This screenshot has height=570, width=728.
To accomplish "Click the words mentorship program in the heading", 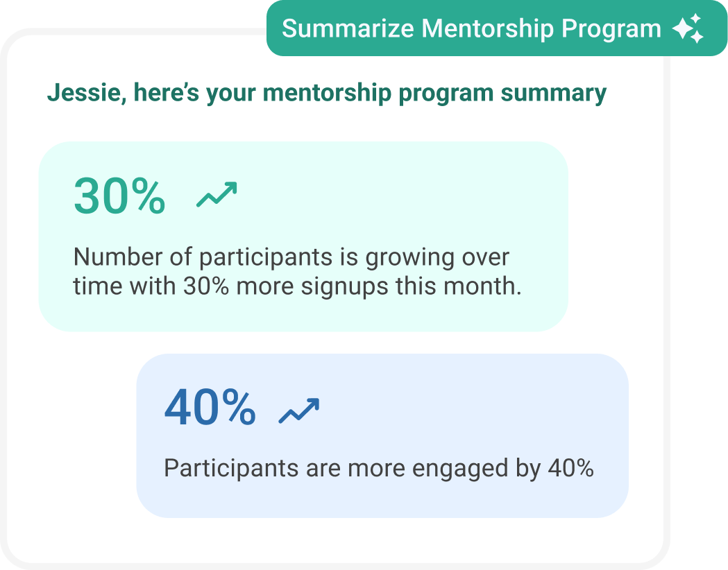I will click(378, 94).
